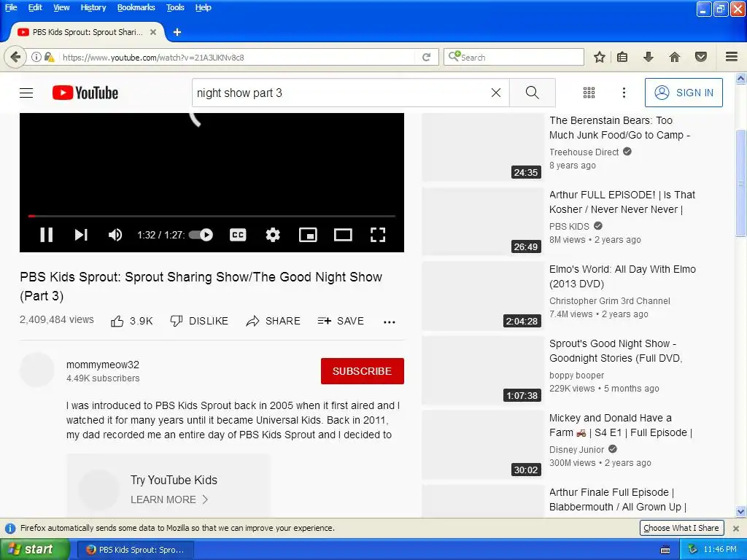747x560 pixels.
Task: Open the View menu
Action: click(x=61, y=7)
